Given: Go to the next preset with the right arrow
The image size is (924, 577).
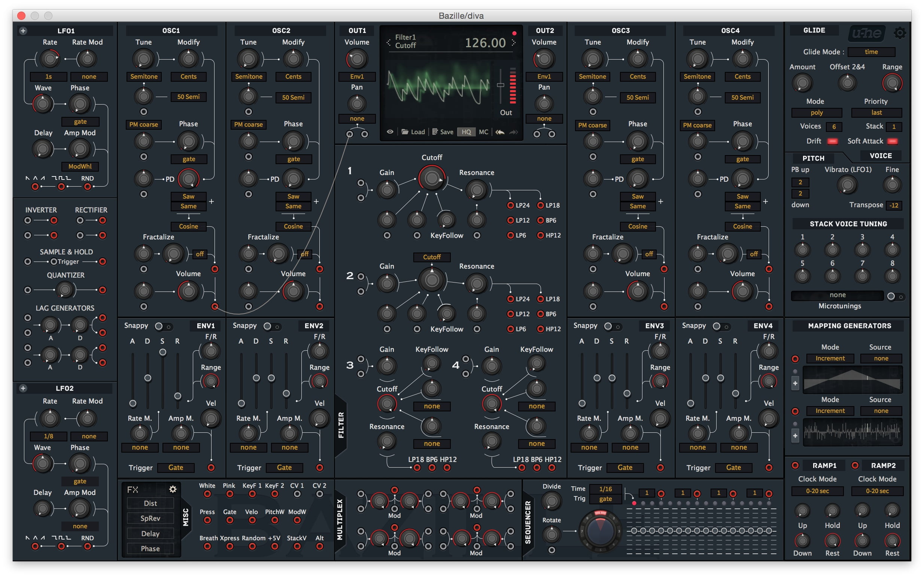Looking at the screenshot, I should coord(514,42).
